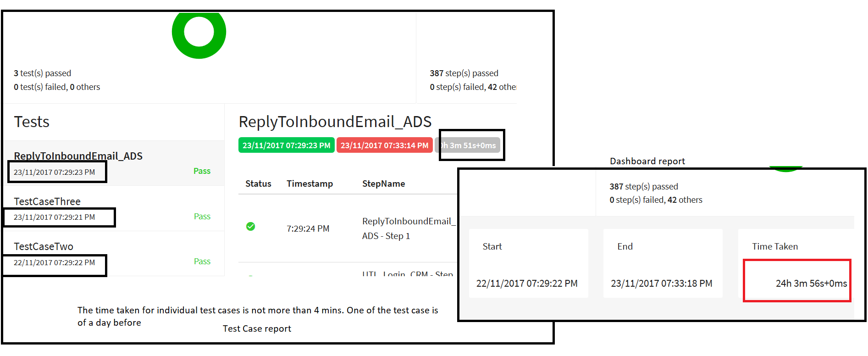Click the dashboard end value 23/11/2017 07:33:18 PM

[x=662, y=284]
